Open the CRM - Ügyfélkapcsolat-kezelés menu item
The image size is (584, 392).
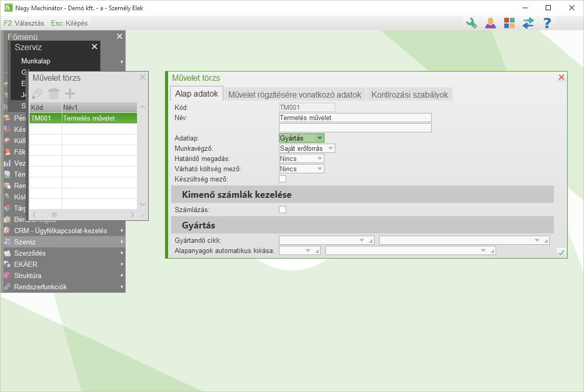[64, 230]
